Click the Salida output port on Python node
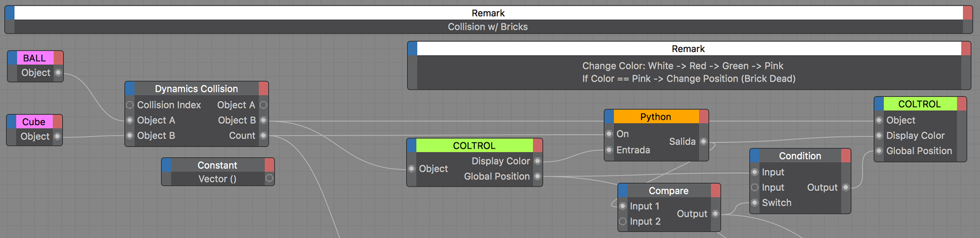The width and height of the screenshot is (980, 238). click(703, 142)
